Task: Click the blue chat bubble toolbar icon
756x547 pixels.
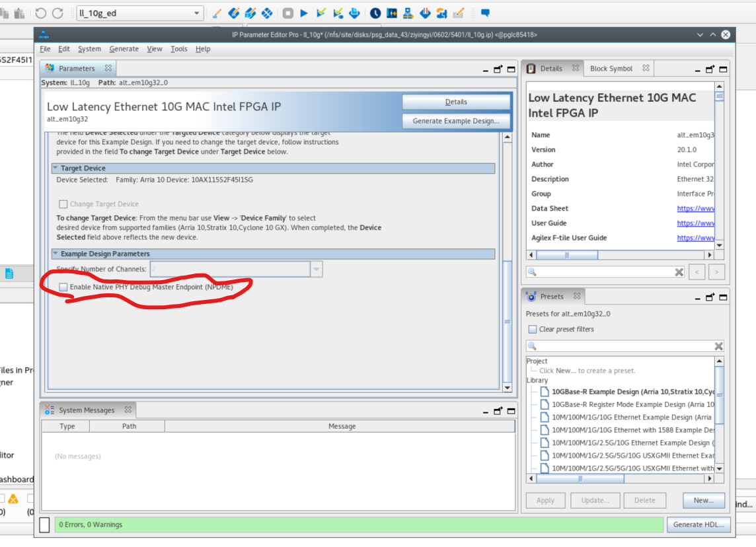Action: pyautogui.click(x=485, y=13)
